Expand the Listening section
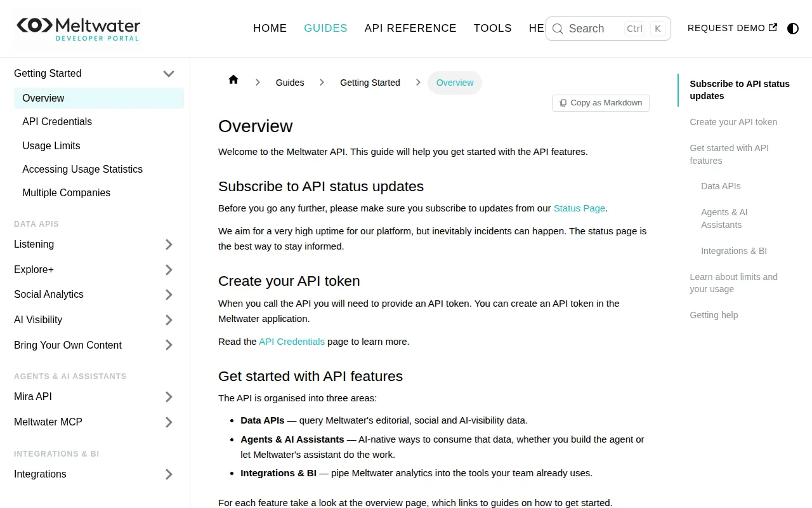Viewport: 812px width, 508px height. click(x=169, y=244)
